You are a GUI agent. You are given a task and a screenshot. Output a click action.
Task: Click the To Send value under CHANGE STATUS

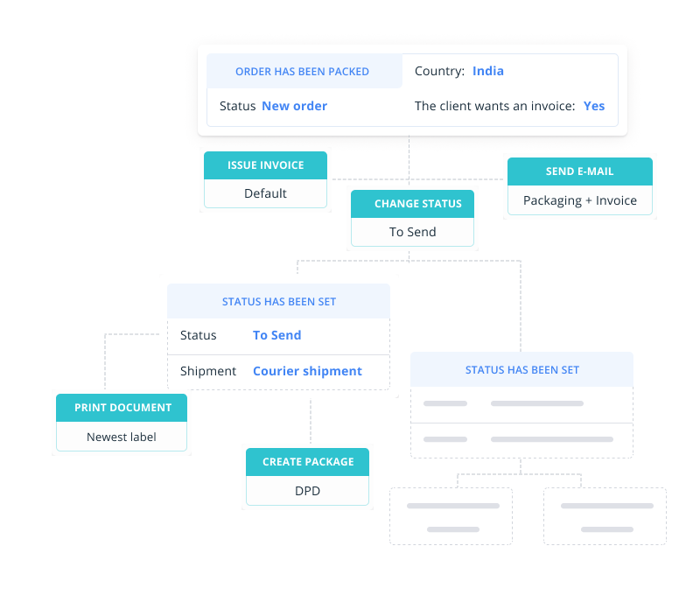412,231
